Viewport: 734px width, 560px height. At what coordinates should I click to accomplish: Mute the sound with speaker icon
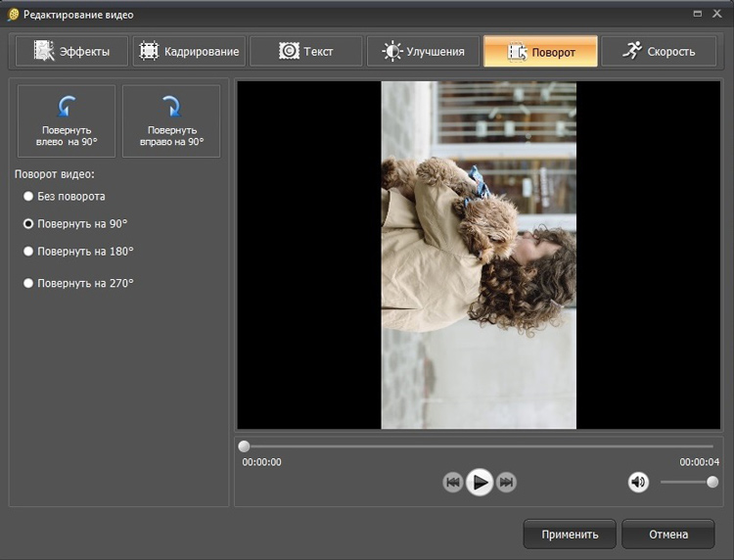point(638,482)
